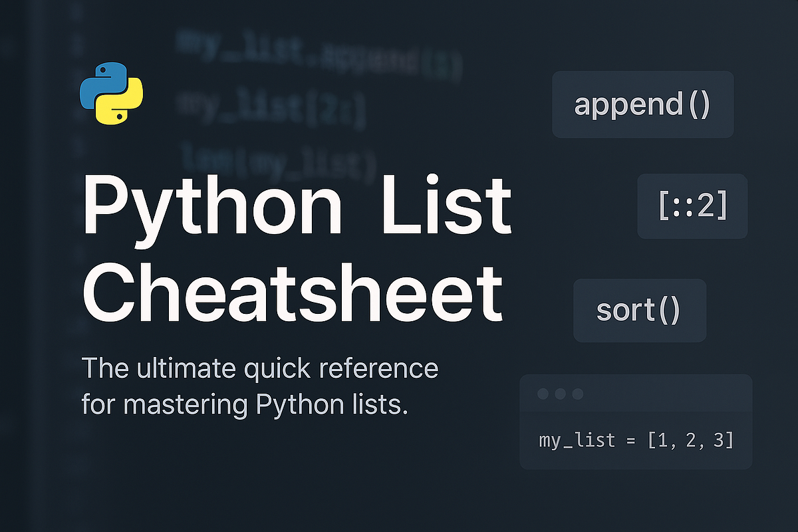Click the yellow traffic-light dot

click(x=559, y=393)
